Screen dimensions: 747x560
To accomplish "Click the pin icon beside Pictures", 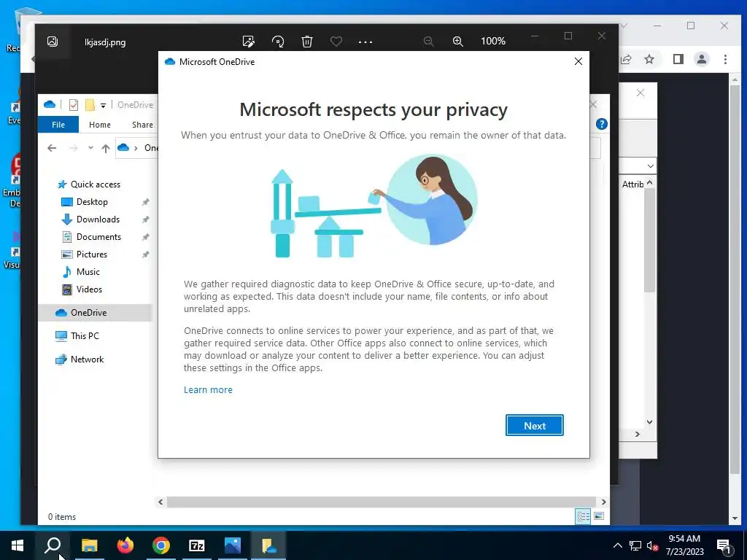I will coord(146,254).
